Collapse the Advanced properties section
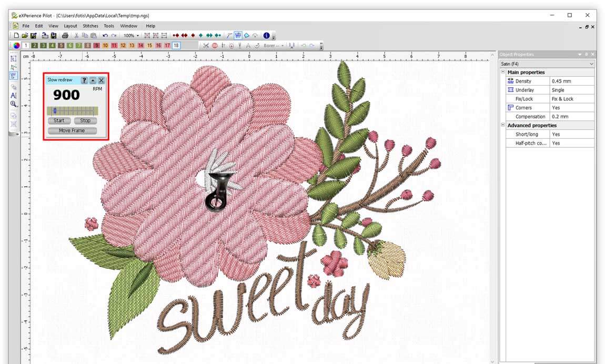 click(x=503, y=125)
